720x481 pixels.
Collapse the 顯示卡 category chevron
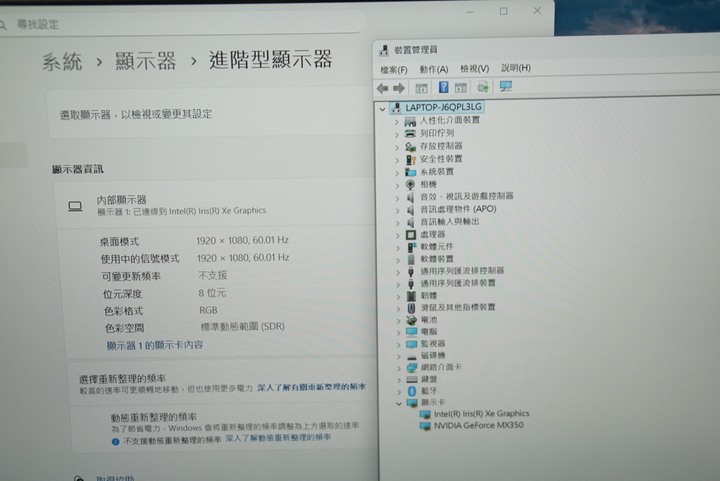coord(399,404)
